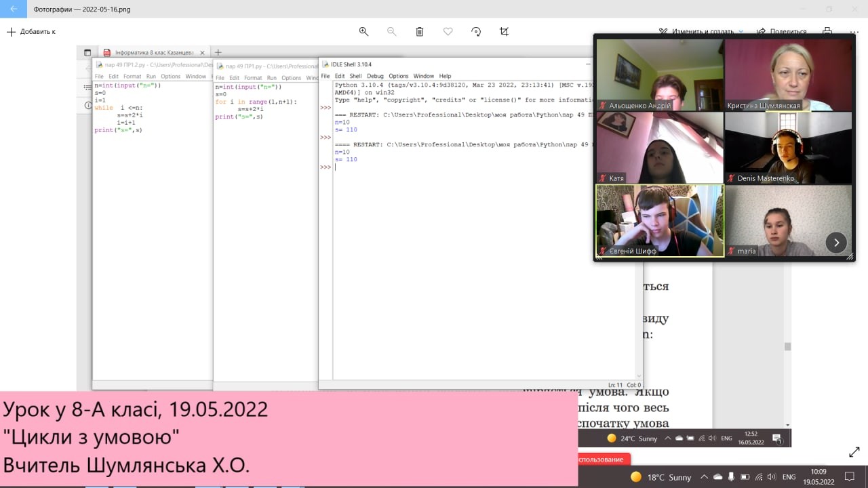Viewport: 868px width, 488px height.
Task: Toggle the volume speaker icon in taskbar
Action: click(x=772, y=477)
